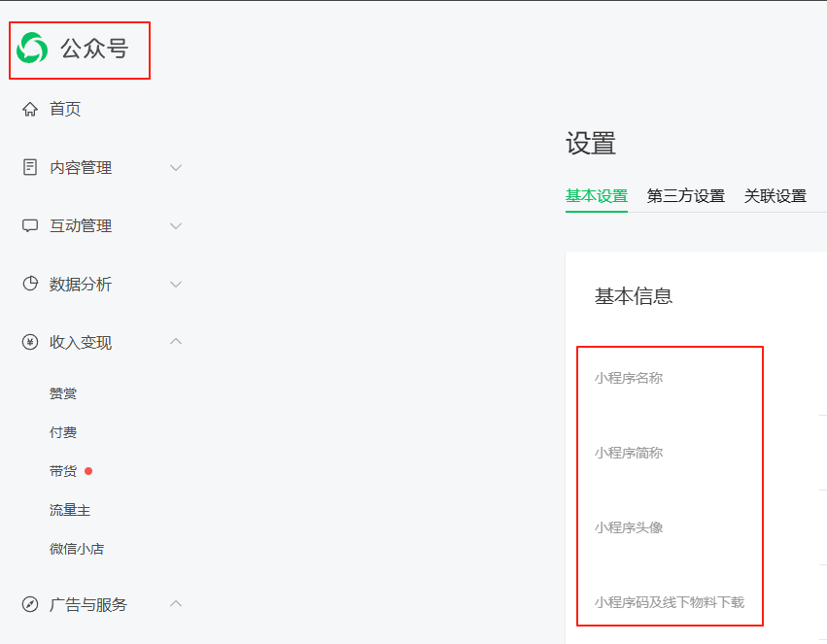Screen dimensions: 827x644
Task: Open the 内容管理 menu label
Action: pos(81,168)
